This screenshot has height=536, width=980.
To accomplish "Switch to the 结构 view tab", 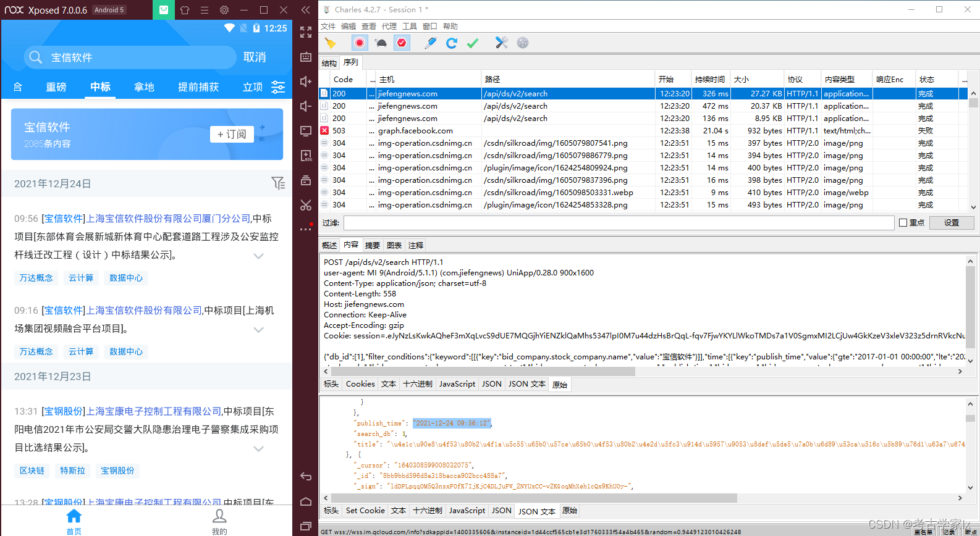I will 329,63.
